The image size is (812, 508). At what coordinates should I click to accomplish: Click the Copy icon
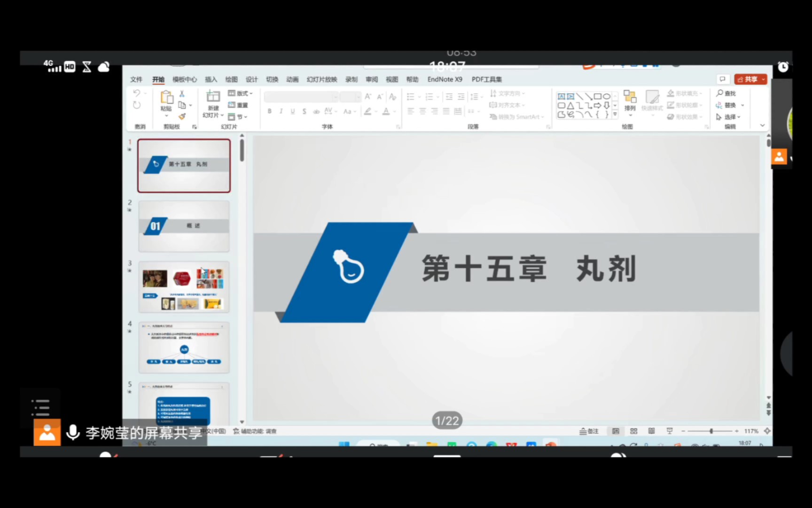(x=182, y=105)
